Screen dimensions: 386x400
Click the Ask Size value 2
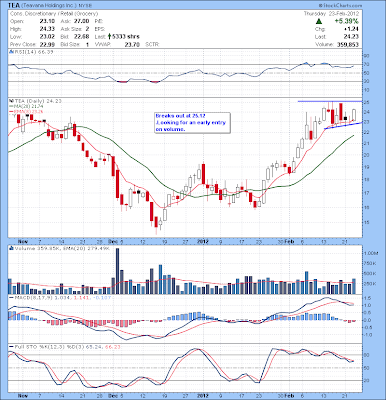click(x=87, y=29)
